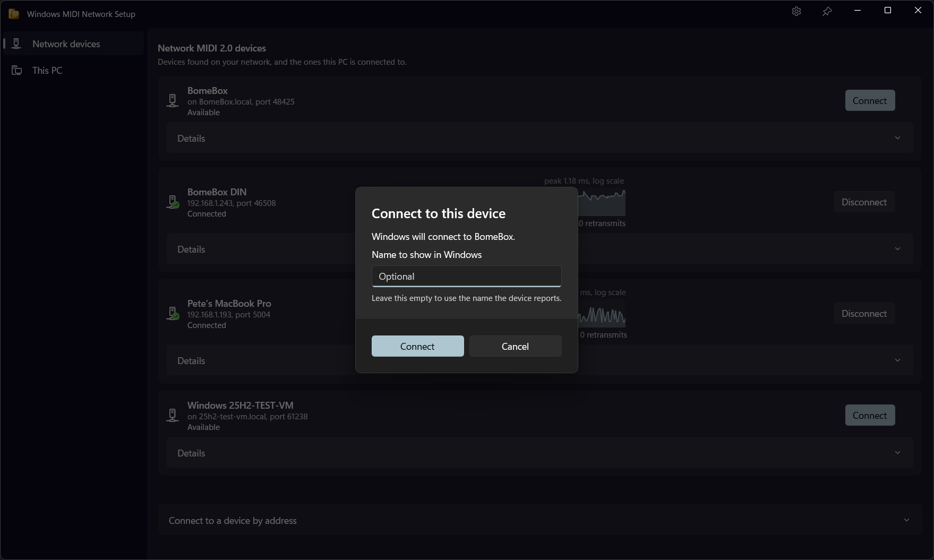The image size is (934, 560).
Task: Click the Leave this empty hint text
Action: (466, 298)
